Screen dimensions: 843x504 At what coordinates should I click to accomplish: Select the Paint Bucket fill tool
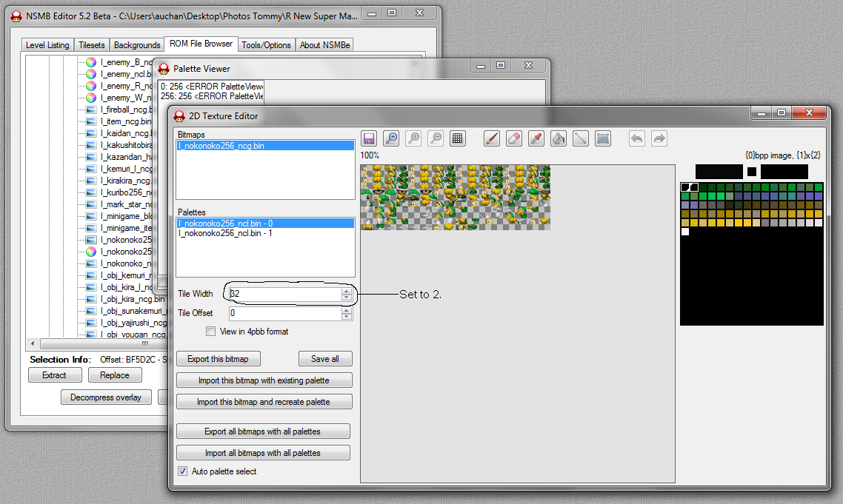point(559,138)
